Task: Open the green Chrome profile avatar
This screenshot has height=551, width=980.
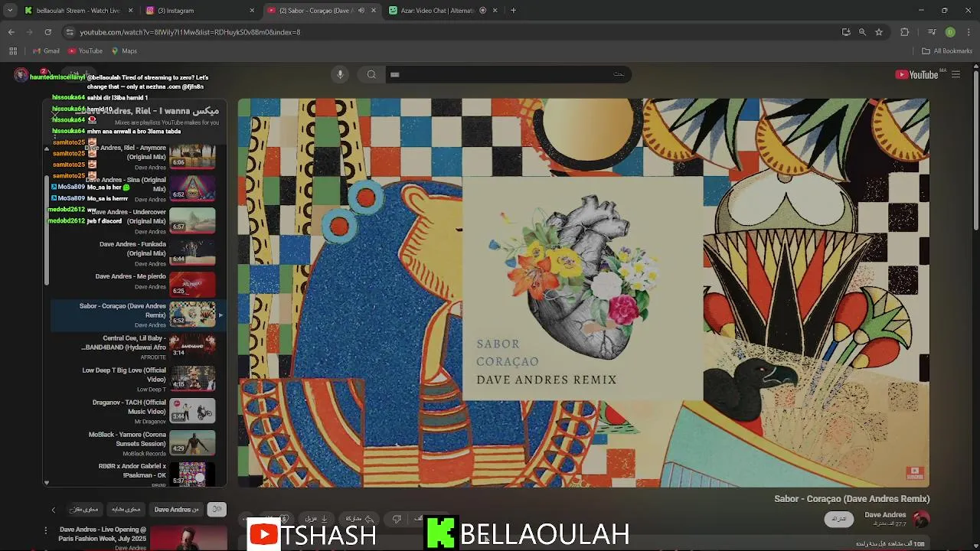Action: 950,32
